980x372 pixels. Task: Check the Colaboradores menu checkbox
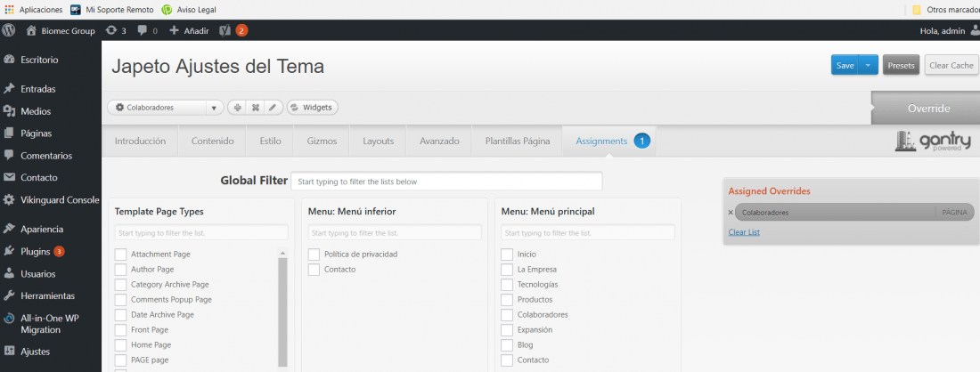507,314
